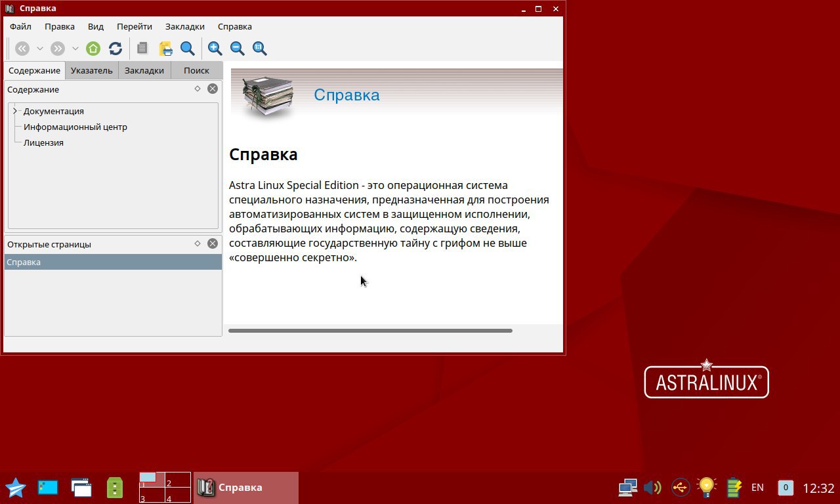This screenshot has height=504, width=840.
Task: Click the Find in text magnifier icon
Action: 188,48
